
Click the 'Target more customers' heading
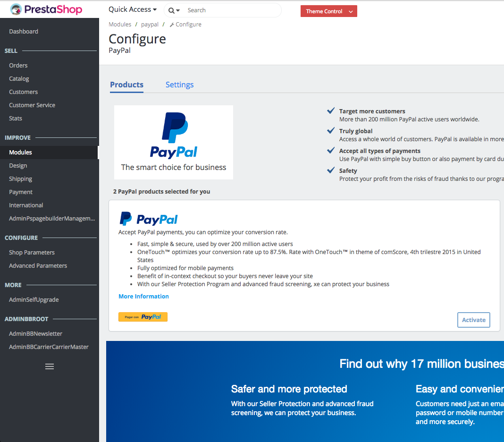click(x=372, y=111)
